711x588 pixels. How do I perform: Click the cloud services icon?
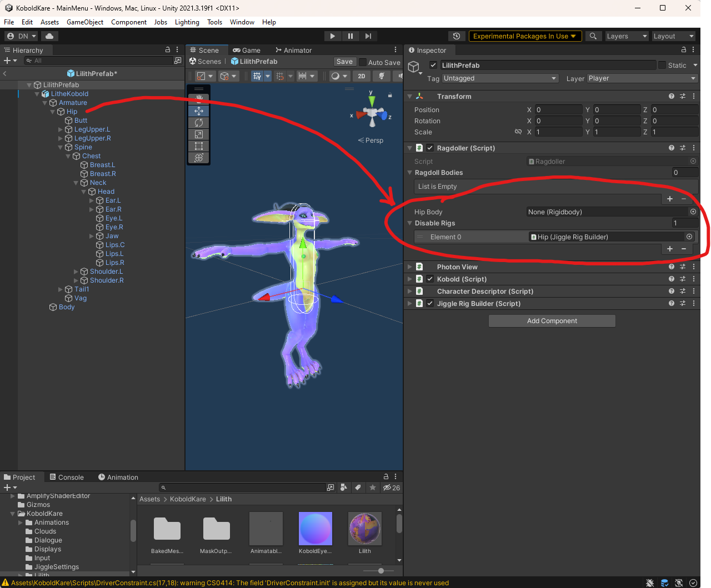[49, 36]
